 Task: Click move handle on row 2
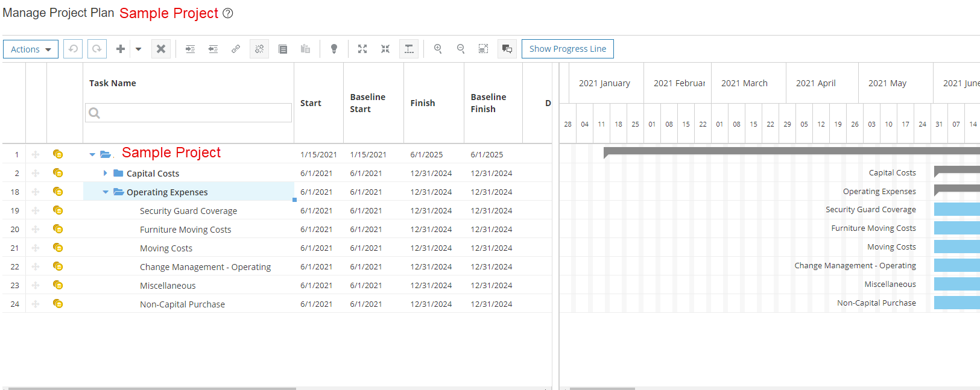36,173
